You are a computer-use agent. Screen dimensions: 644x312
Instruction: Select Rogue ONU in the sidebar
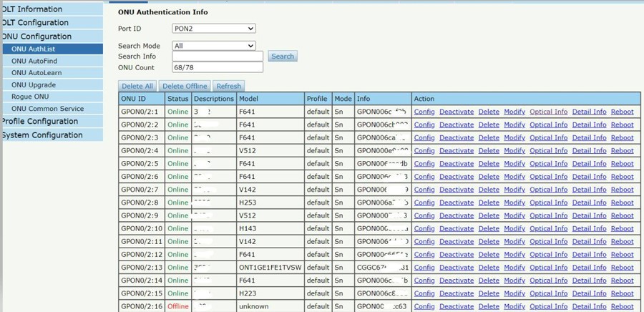(52, 97)
